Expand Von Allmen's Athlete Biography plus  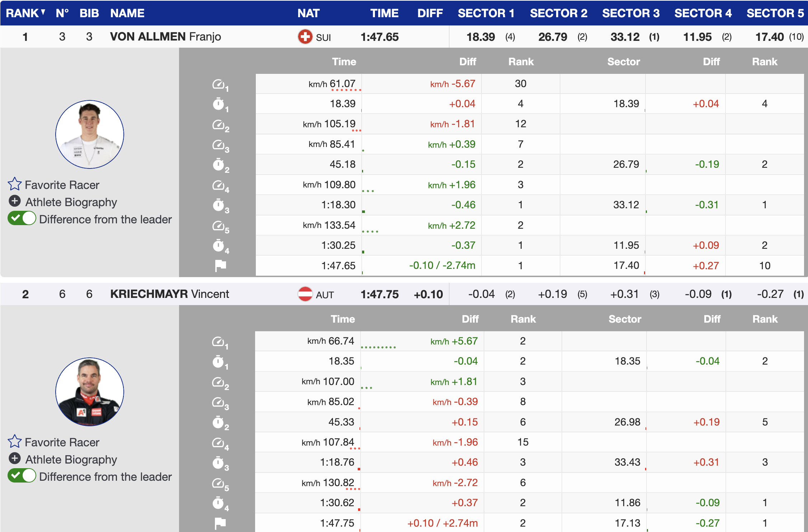point(15,201)
